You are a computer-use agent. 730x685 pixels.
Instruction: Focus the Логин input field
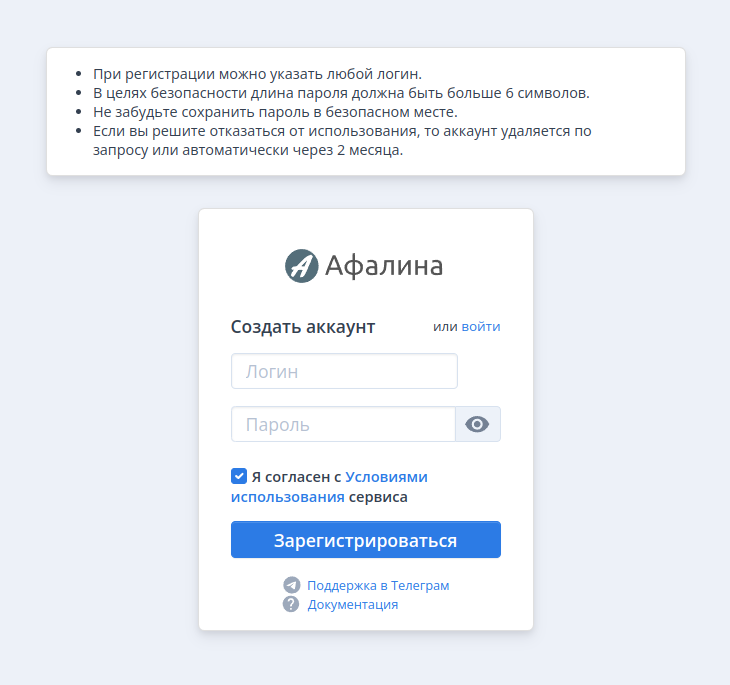point(345,371)
